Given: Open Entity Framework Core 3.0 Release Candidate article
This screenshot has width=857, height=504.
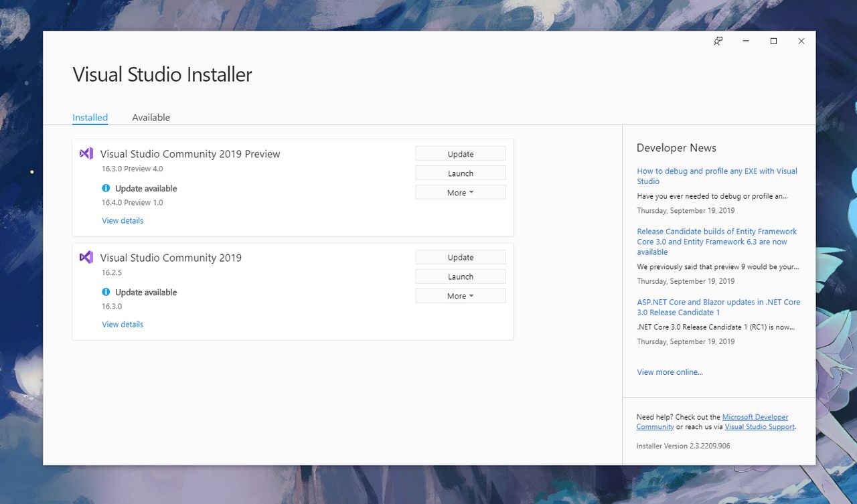Looking at the screenshot, I should pyautogui.click(x=717, y=242).
